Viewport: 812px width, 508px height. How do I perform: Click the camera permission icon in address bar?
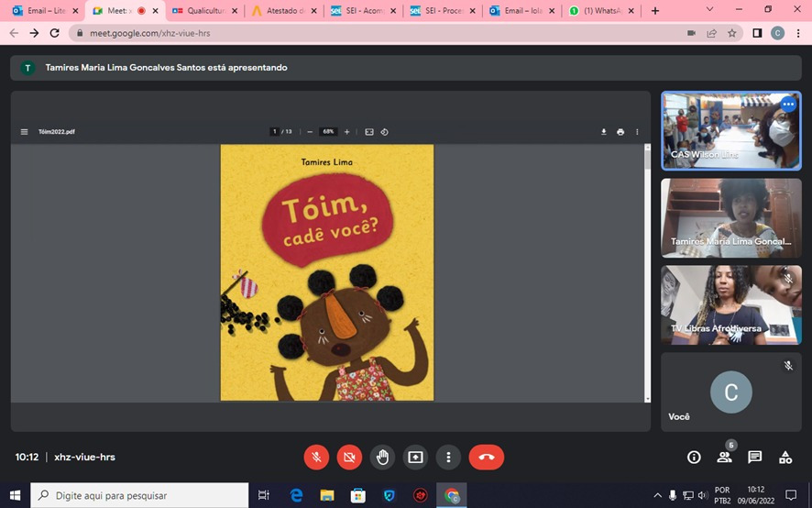pyautogui.click(x=691, y=33)
